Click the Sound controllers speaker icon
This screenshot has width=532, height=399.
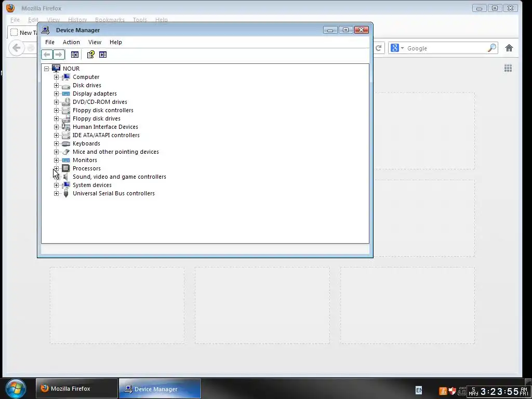coord(66,177)
